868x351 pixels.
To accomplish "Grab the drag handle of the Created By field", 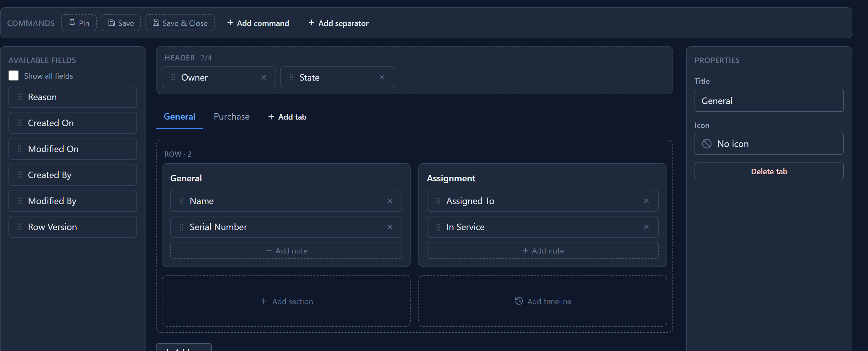I will [x=20, y=175].
